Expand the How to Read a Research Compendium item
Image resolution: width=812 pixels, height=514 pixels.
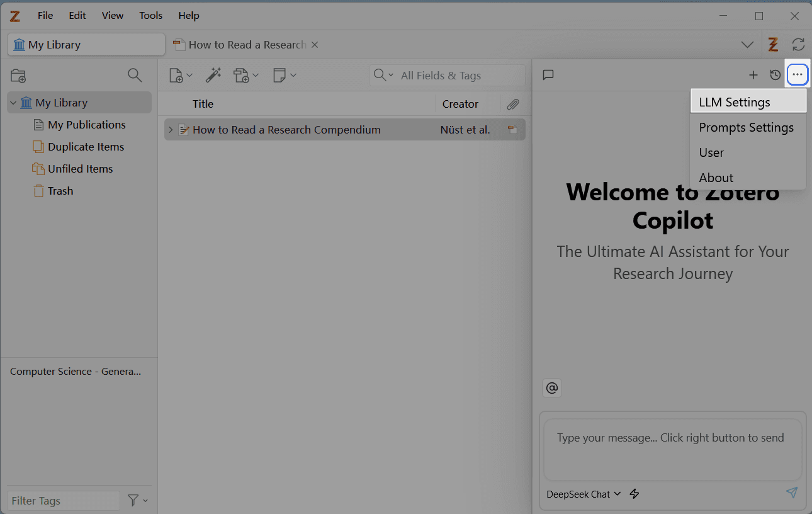170,130
